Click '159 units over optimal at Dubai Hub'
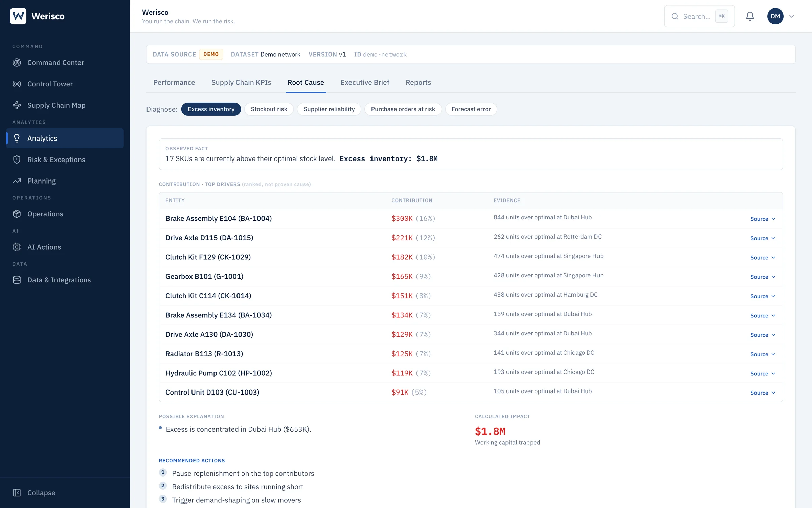 point(542,314)
